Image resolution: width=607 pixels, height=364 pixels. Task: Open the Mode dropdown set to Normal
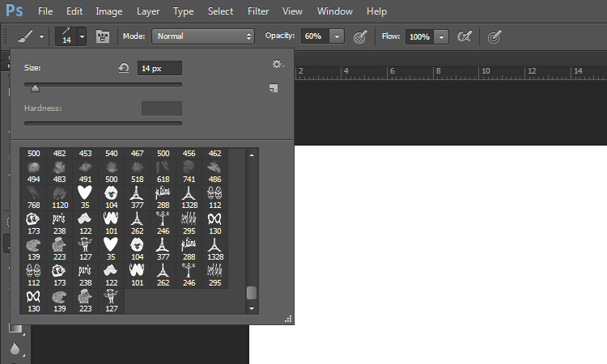pyautogui.click(x=203, y=36)
